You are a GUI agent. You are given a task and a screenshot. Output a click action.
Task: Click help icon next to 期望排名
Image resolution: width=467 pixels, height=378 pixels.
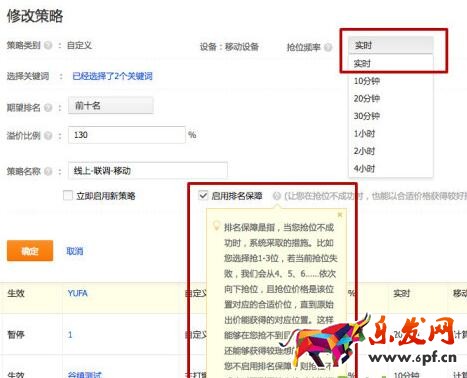click(x=48, y=107)
